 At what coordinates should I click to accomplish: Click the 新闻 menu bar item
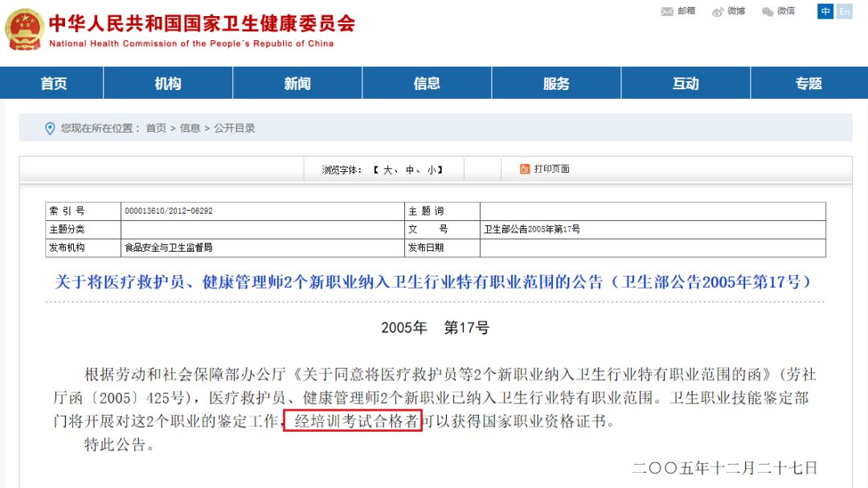(x=297, y=83)
